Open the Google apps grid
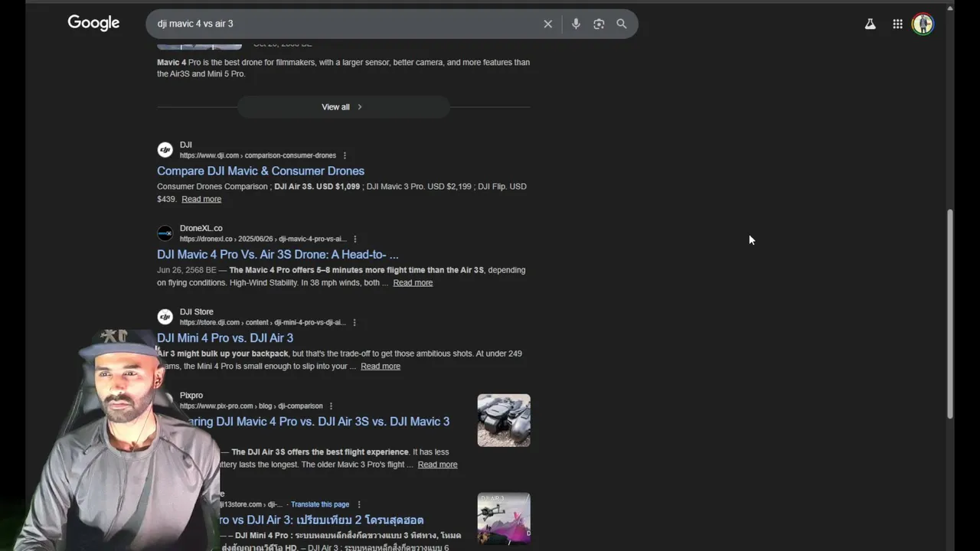980x551 pixels. coord(897,24)
